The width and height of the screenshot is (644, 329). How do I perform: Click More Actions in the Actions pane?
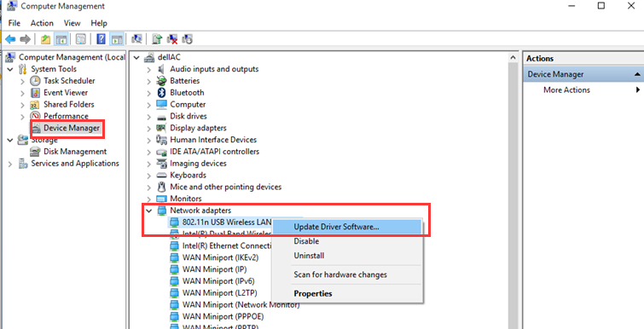tap(566, 89)
